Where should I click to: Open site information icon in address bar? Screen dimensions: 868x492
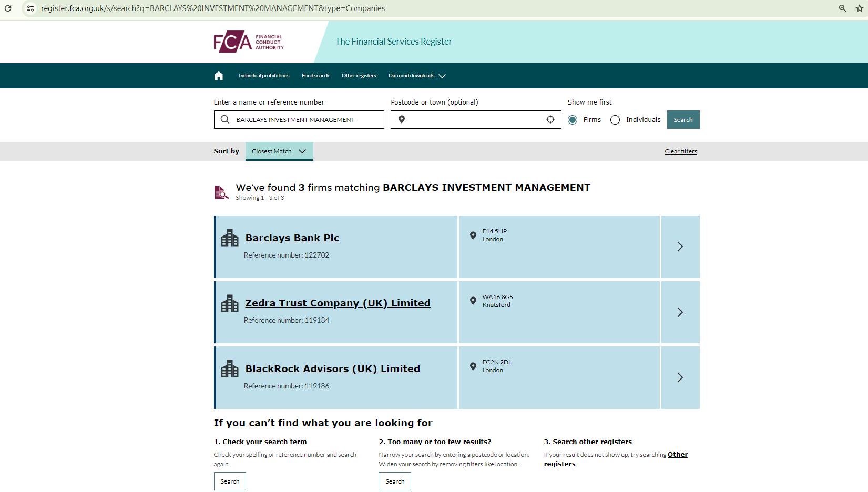click(x=30, y=8)
